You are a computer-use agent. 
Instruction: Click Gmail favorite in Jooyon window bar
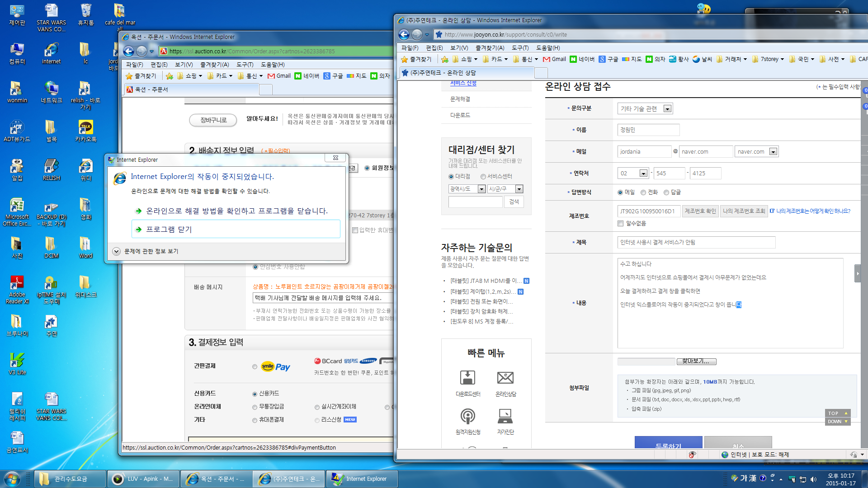pos(554,59)
